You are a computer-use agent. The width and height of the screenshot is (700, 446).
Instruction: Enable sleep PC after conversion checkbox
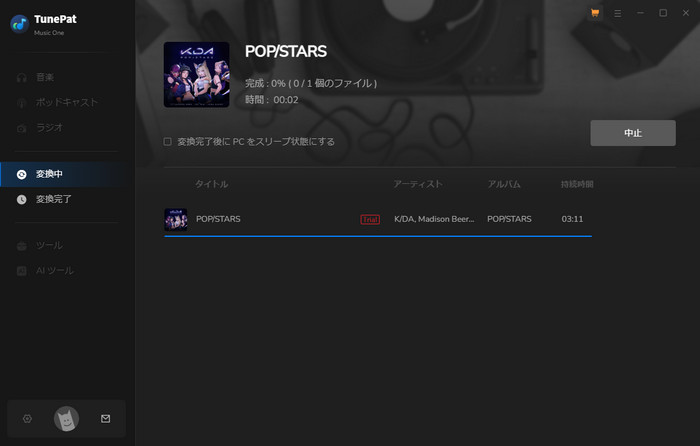167,142
